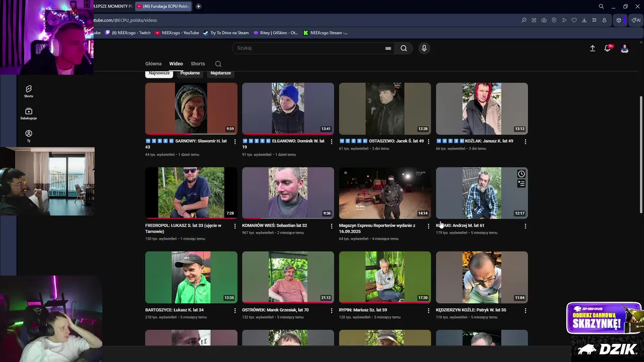Play the Magazyn Ekspresu Reporterów thumbnail
The height and width of the screenshot is (362, 644).
[x=385, y=193]
